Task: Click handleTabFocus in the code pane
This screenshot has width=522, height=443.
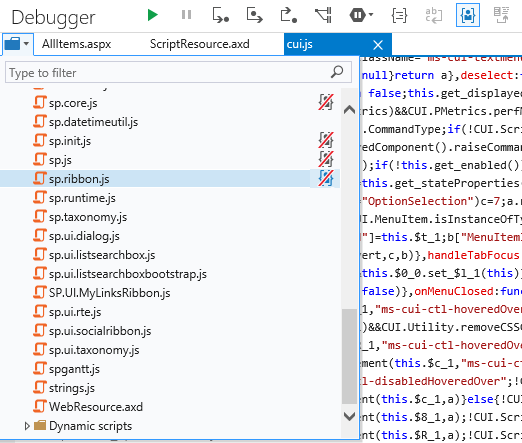Action: pyautogui.click(x=473, y=255)
